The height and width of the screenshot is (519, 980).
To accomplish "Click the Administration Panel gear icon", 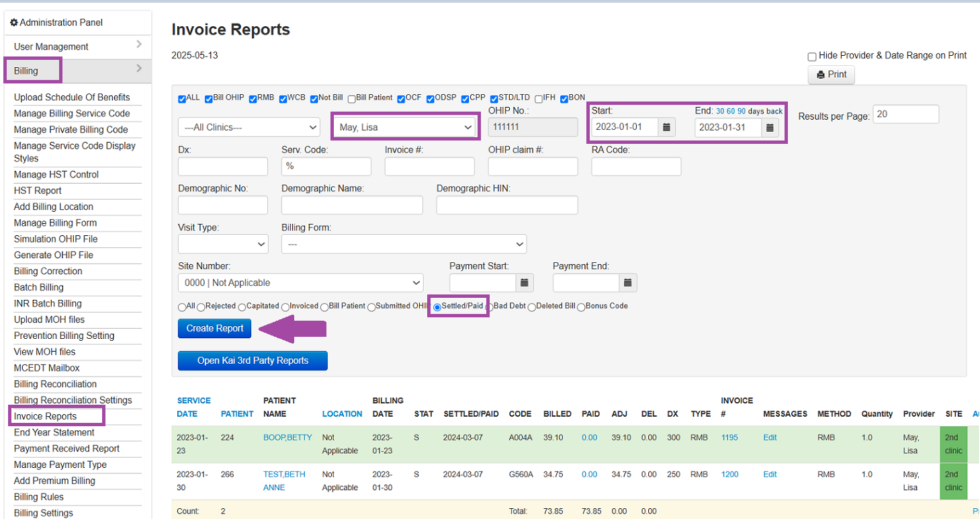I will 13,22.
